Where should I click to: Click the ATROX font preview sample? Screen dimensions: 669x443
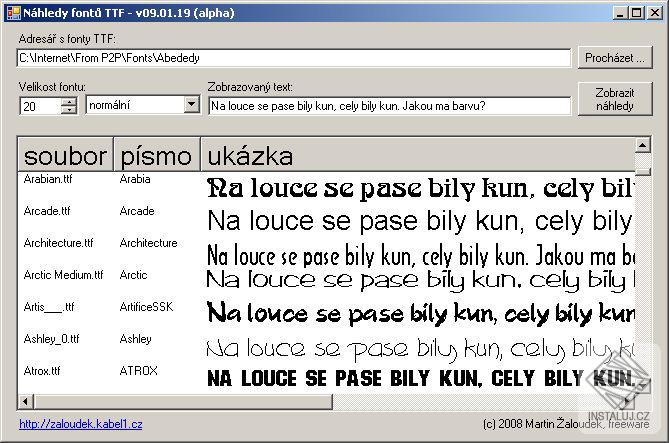tap(420, 378)
